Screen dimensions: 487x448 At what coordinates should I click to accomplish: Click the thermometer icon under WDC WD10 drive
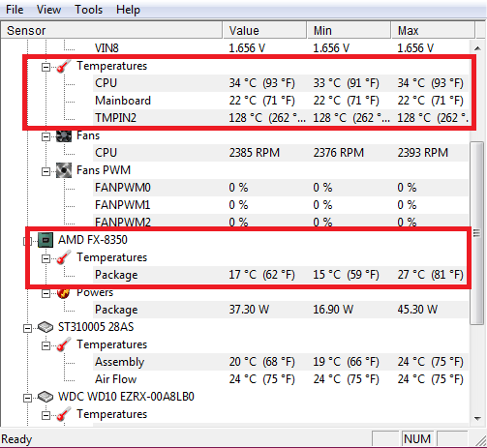64,414
